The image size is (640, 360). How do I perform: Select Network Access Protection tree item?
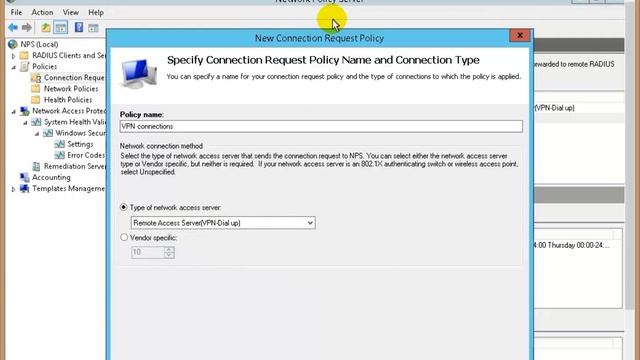[69, 111]
